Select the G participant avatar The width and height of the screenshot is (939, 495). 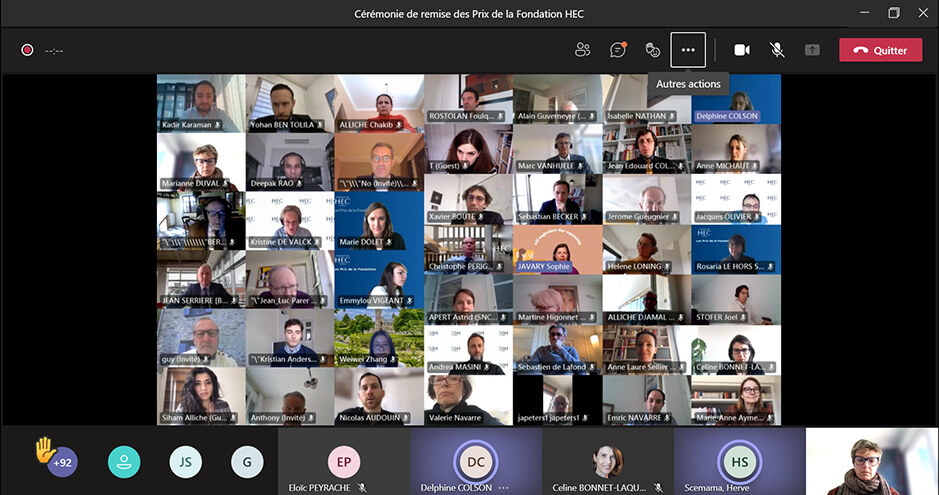(x=247, y=461)
